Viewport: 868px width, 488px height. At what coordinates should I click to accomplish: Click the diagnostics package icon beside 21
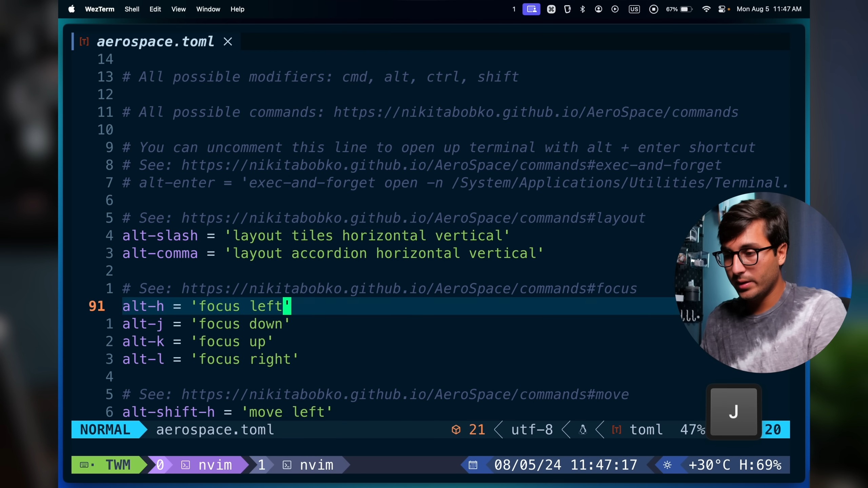[456, 430]
